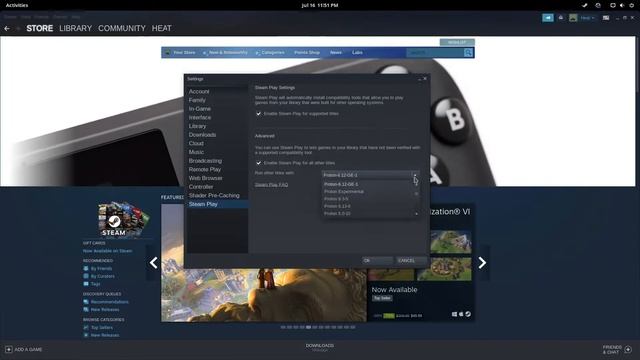Open Points Shop in store nav
The image size is (640, 360).
[307, 53]
